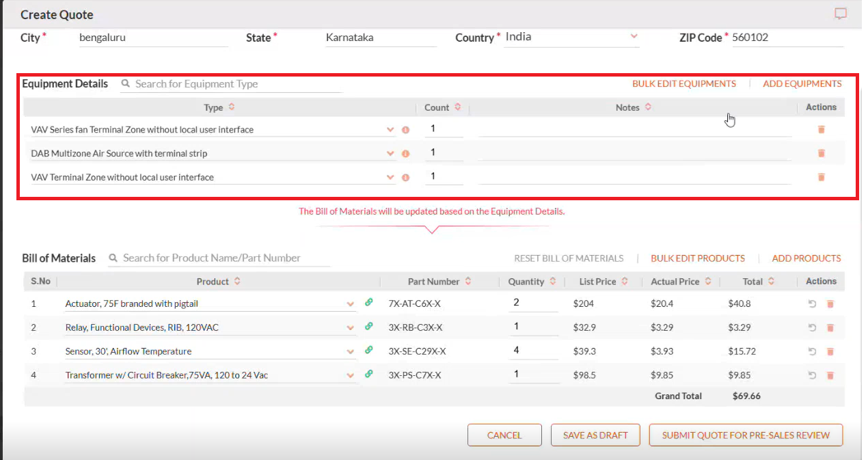Select Grand Total value $69.66
Screen dimensions: 868x460
(x=746, y=396)
